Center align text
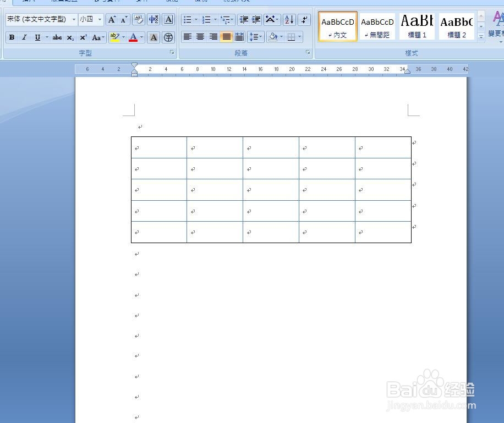The height and width of the screenshot is (423, 504). click(x=200, y=37)
